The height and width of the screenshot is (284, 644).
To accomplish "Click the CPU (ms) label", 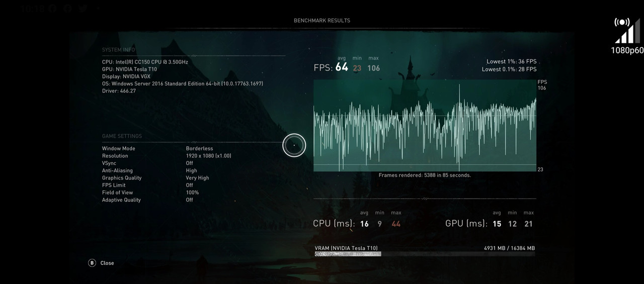I will 334,224.
